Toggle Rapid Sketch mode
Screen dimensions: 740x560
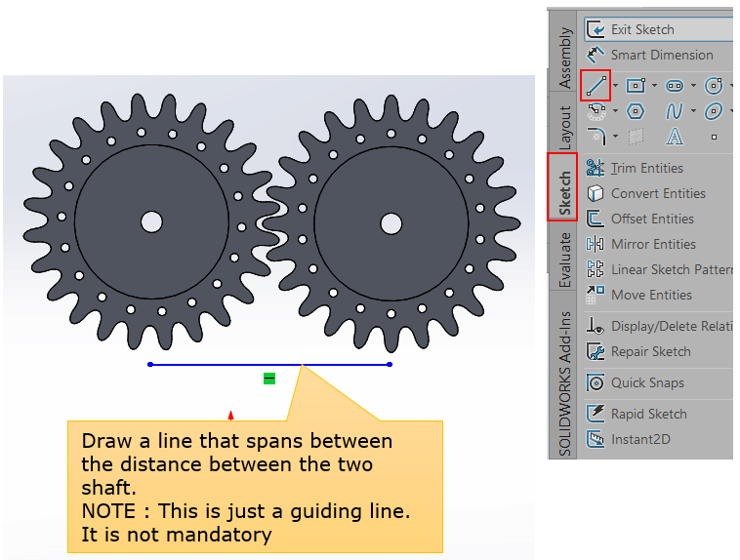tap(646, 414)
